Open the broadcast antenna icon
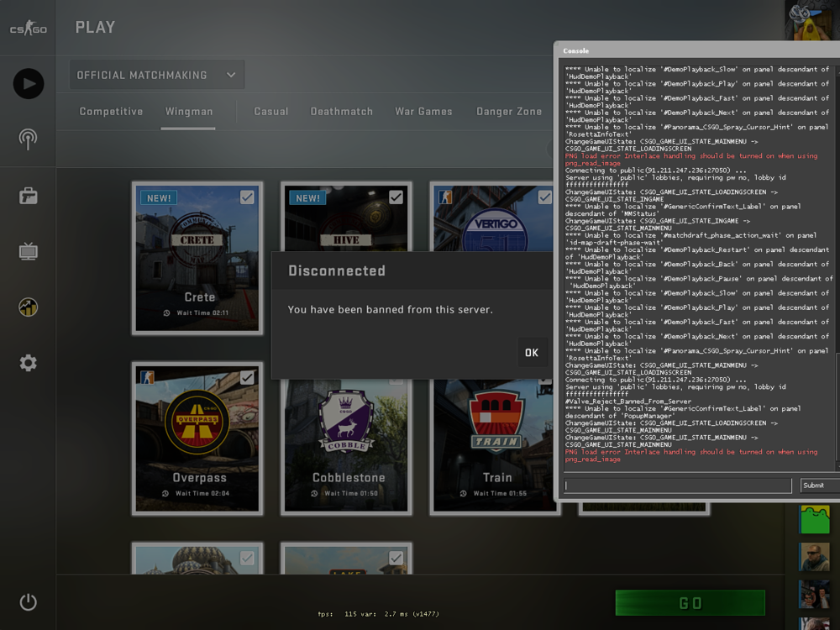840x630 pixels. click(x=28, y=139)
